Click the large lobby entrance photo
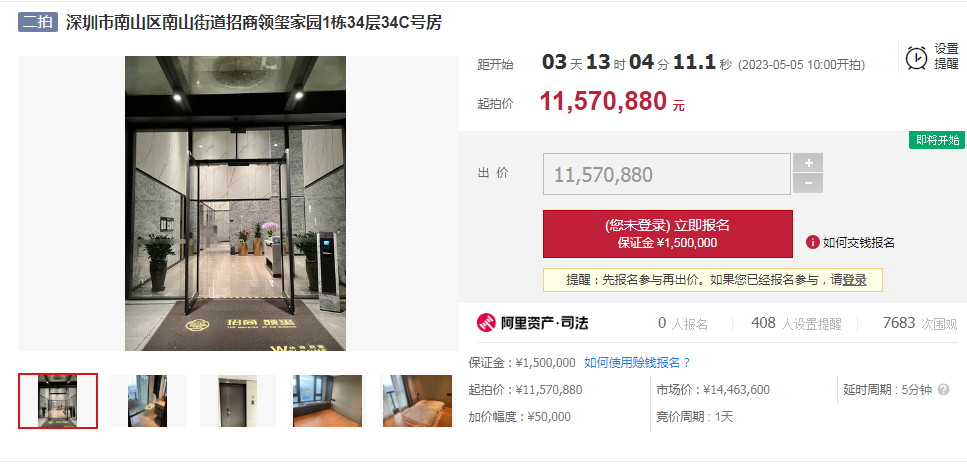Screen dimensions: 967x465 (236, 204)
